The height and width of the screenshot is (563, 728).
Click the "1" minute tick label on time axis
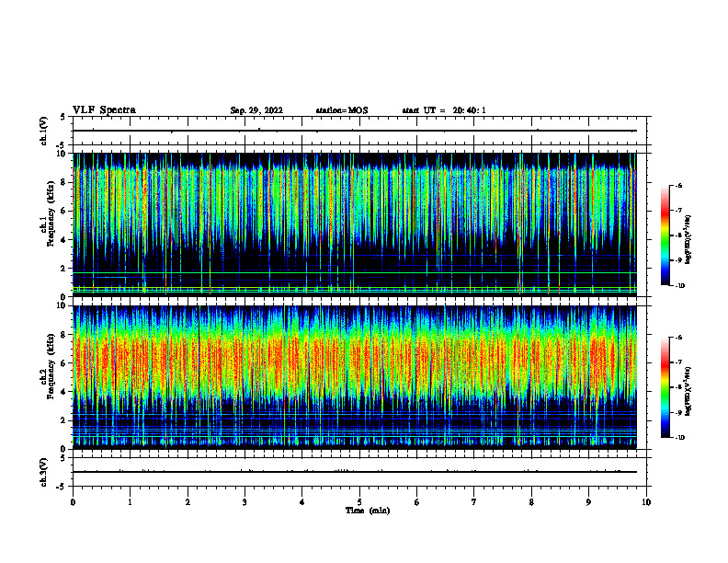130,502
